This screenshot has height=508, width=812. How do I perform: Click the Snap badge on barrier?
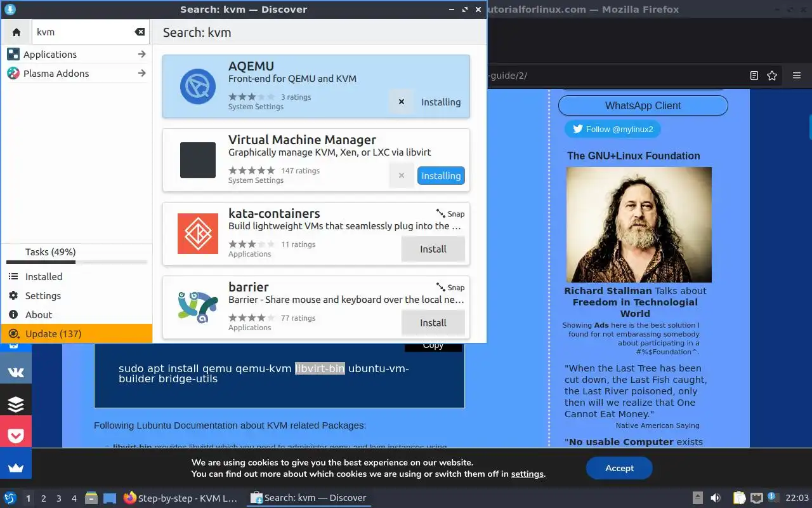(x=450, y=287)
